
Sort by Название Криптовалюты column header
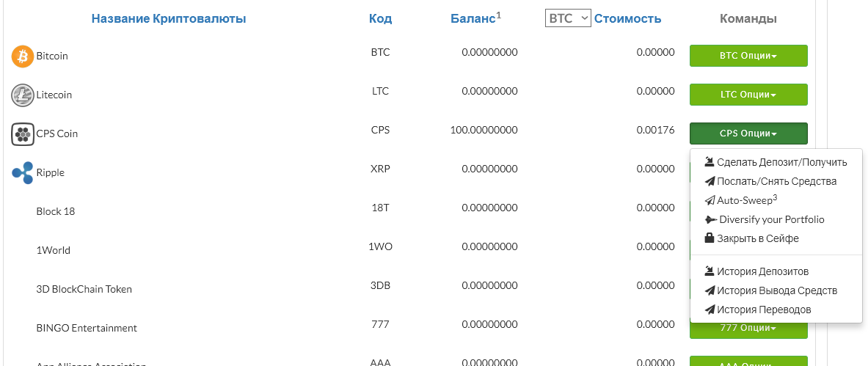coord(169,18)
